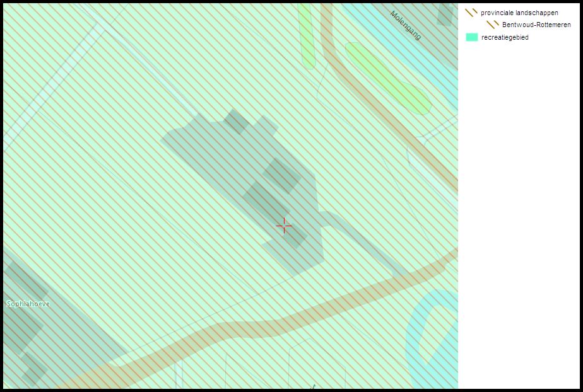Viewport: 583px width, 392px height.
Task: Click the Molengang map label
Action: point(406,25)
